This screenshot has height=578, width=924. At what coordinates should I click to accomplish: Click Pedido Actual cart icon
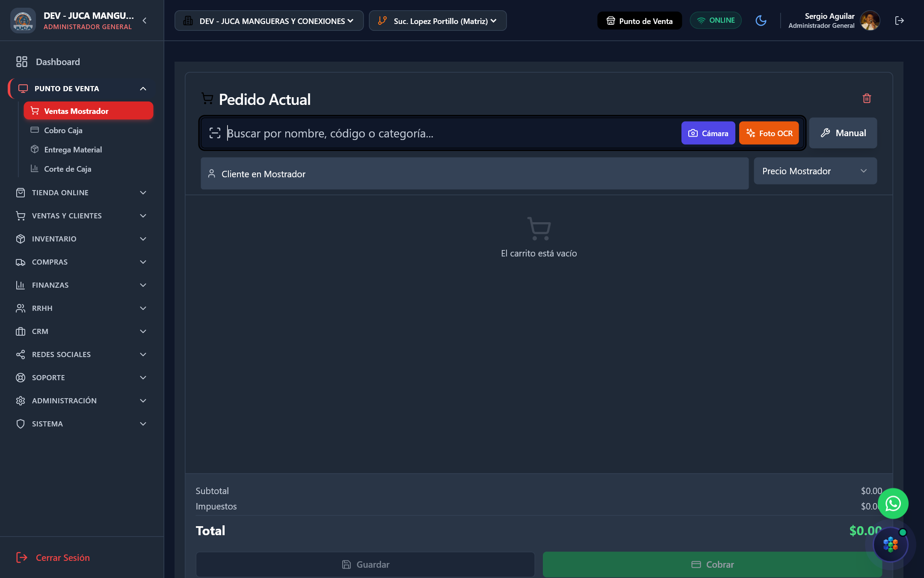pyautogui.click(x=207, y=98)
